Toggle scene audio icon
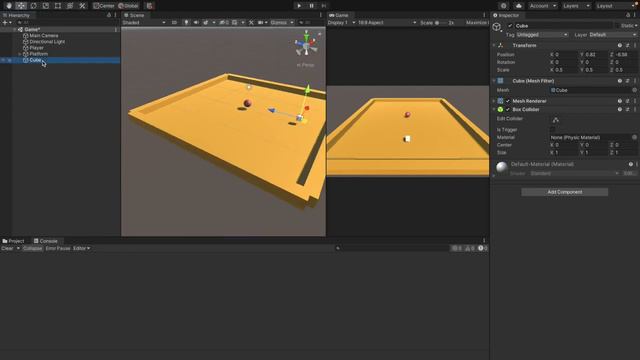Viewport: 640px width, 360px height. (196, 22)
